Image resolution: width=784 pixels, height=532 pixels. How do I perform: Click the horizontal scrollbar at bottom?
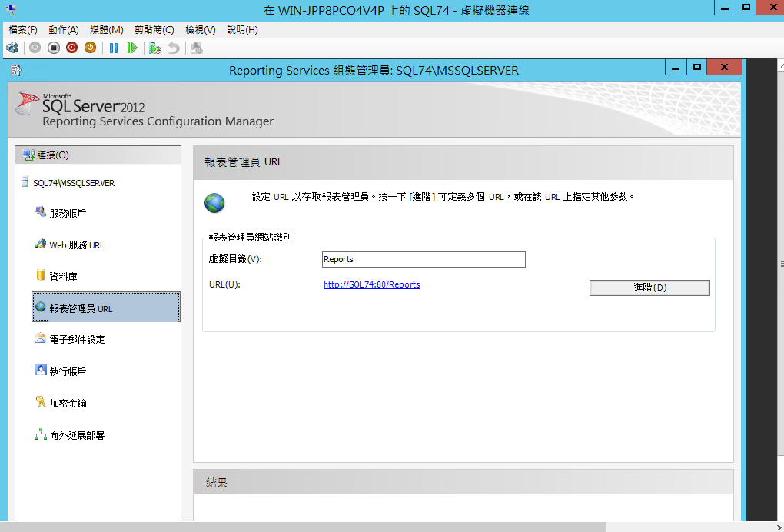pyautogui.click(x=303, y=527)
